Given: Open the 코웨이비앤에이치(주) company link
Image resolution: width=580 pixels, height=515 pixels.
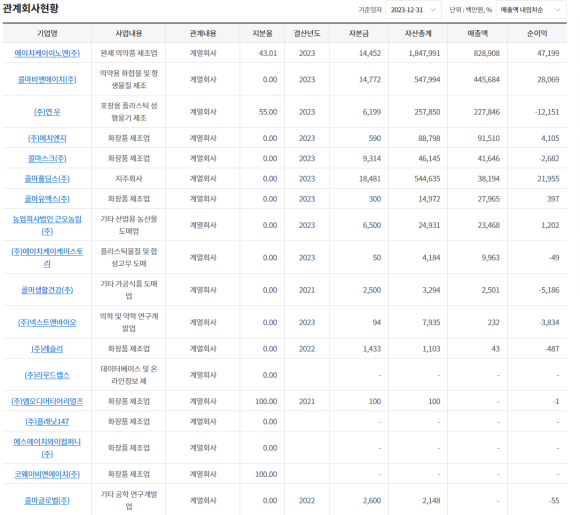Looking at the screenshot, I should pos(47,474).
